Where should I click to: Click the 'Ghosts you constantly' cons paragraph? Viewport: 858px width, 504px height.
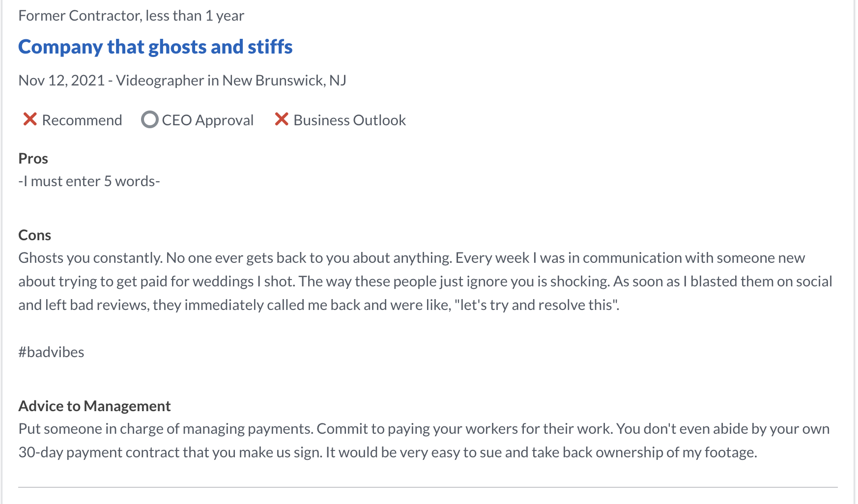point(425,281)
